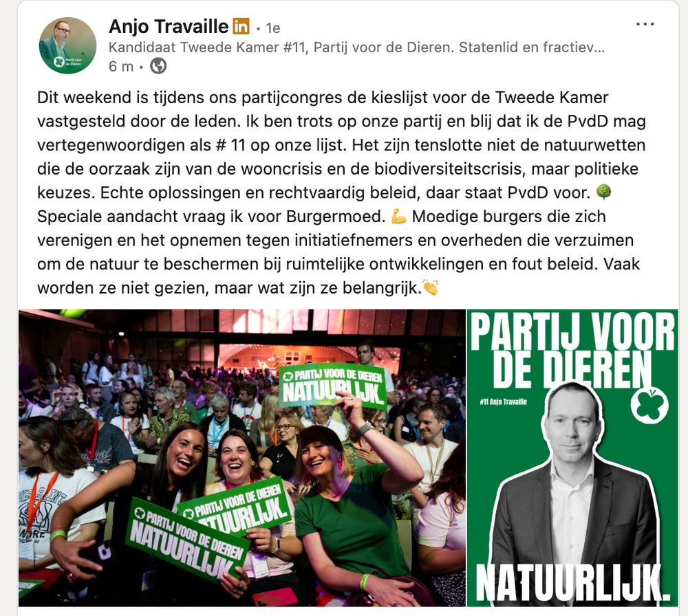
Task: Open Anjo Travaille's profile name link
Action: (x=169, y=26)
